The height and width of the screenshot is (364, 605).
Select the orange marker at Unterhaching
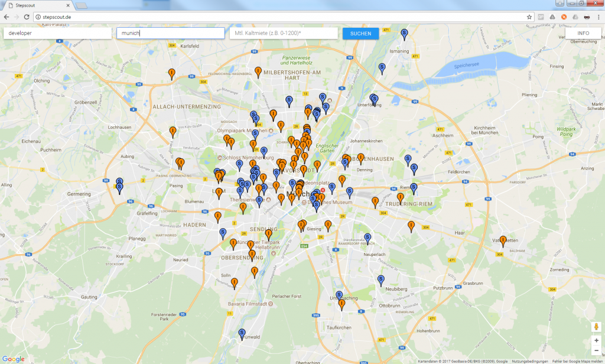(341, 304)
